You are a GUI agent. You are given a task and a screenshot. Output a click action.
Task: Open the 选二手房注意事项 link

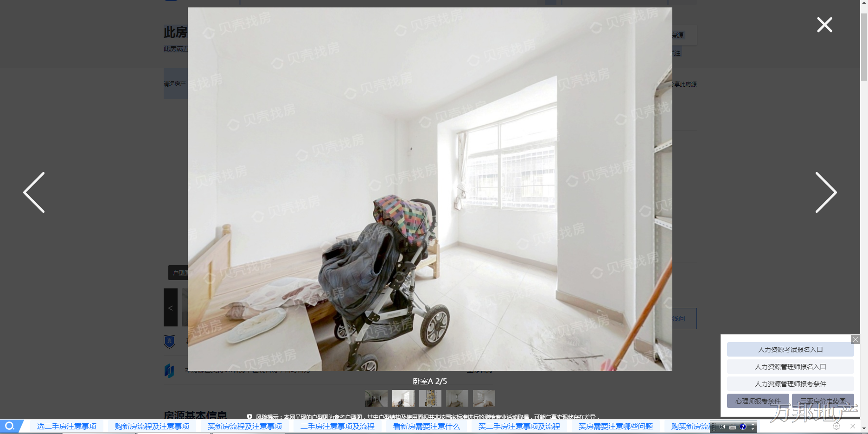pyautogui.click(x=67, y=426)
